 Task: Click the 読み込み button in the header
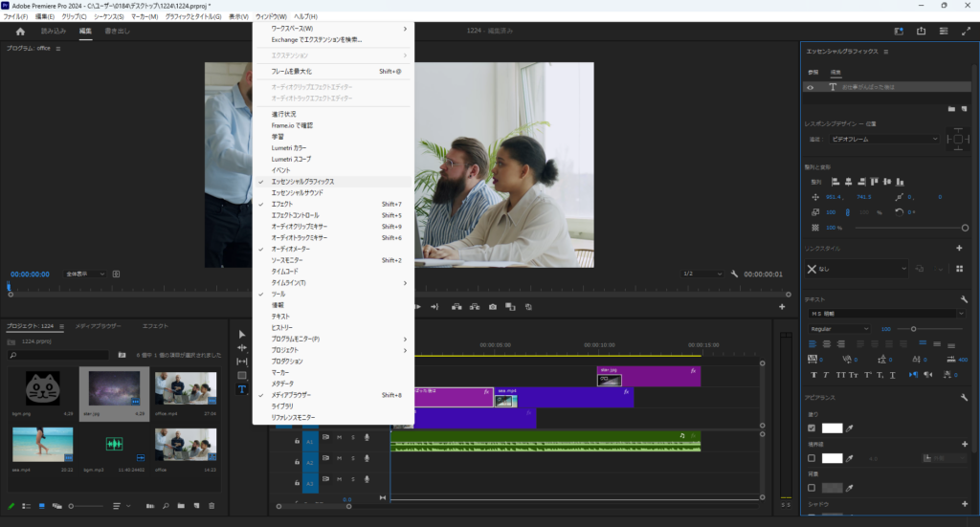coord(54,32)
